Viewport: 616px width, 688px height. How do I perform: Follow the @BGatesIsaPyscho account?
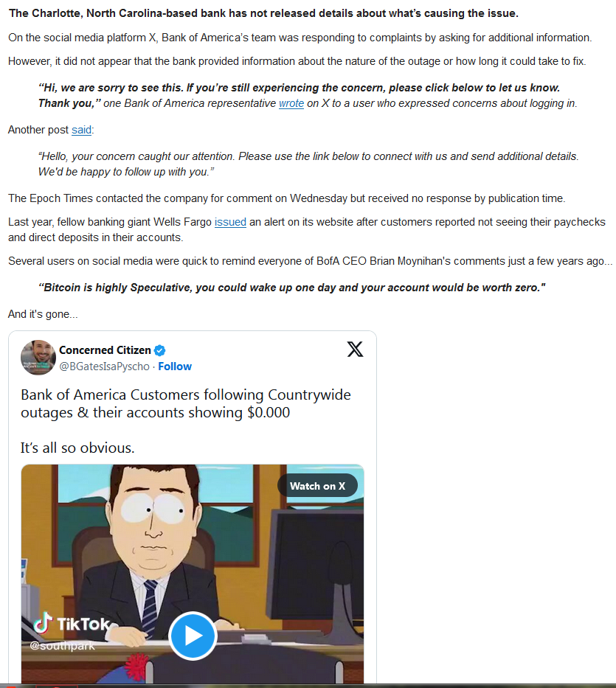tap(175, 366)
